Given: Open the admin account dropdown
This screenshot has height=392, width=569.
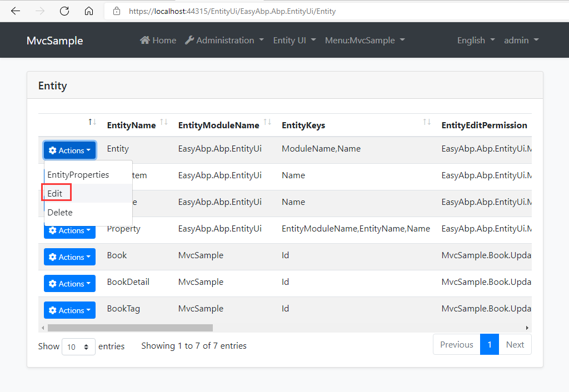Looking at the screenshot, I should pos(521,40).
